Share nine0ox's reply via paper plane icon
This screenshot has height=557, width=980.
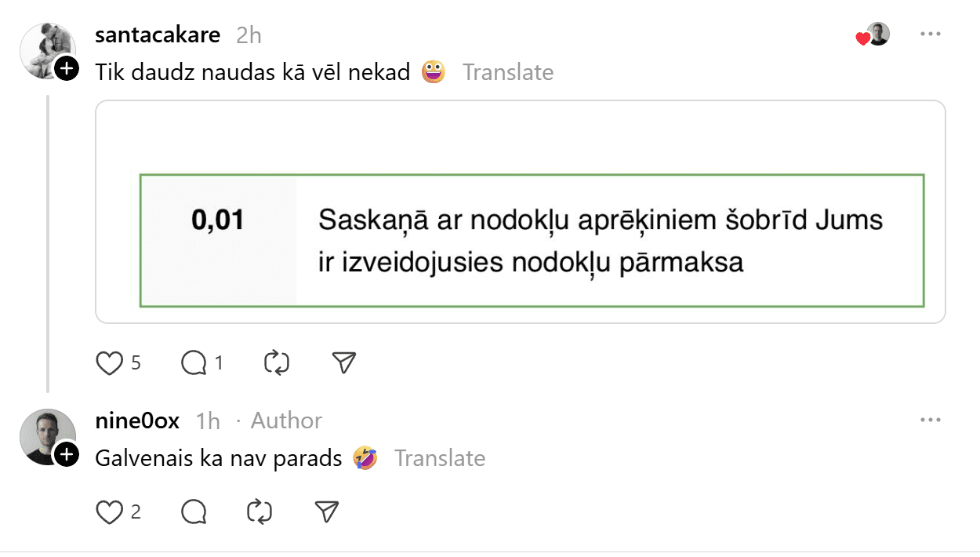tap(326, 512)
